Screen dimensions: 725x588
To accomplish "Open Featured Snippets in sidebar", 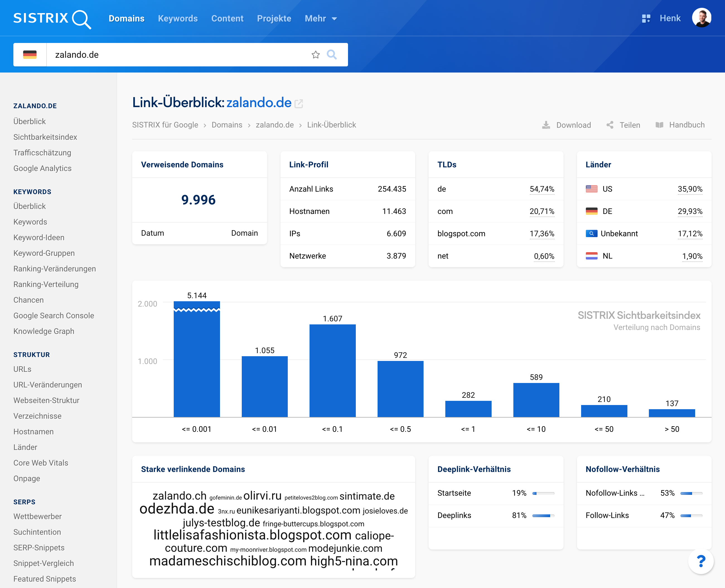I will [x=45, y=579].
